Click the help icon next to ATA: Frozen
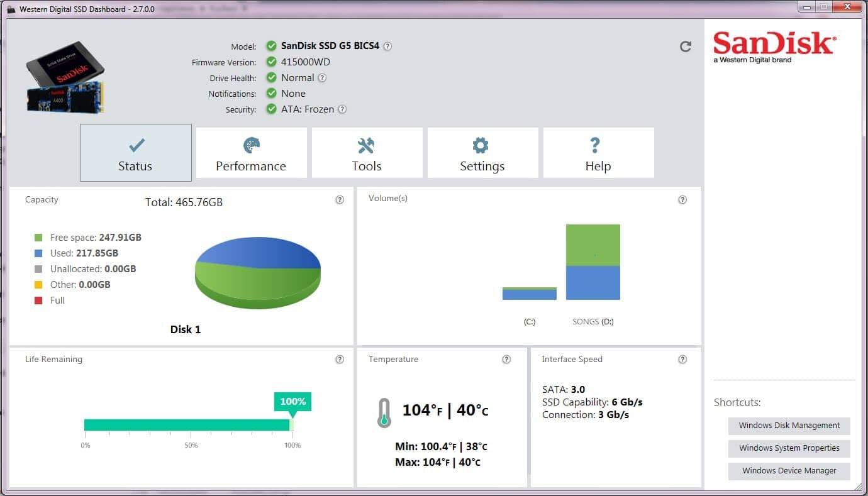 [x=342, y=109]
